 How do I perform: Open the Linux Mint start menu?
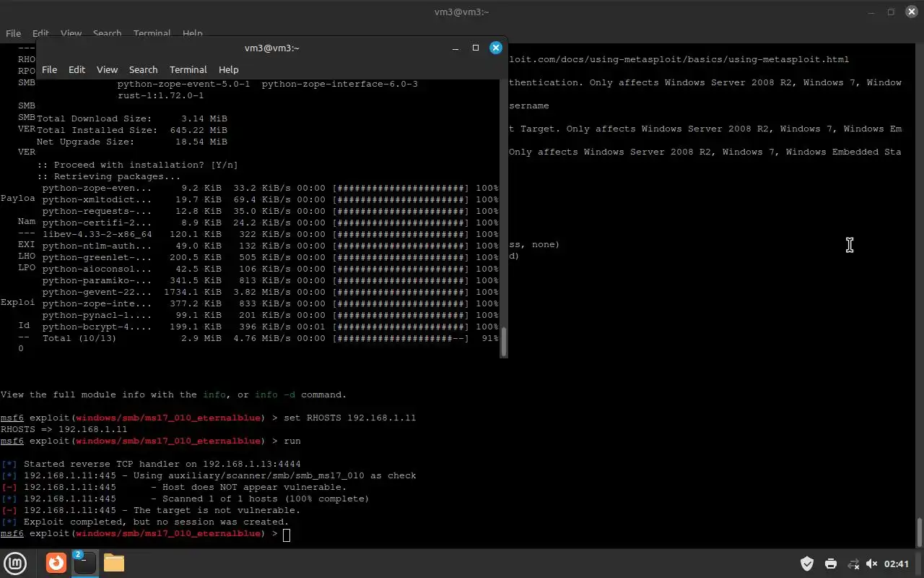pos(15,563)
